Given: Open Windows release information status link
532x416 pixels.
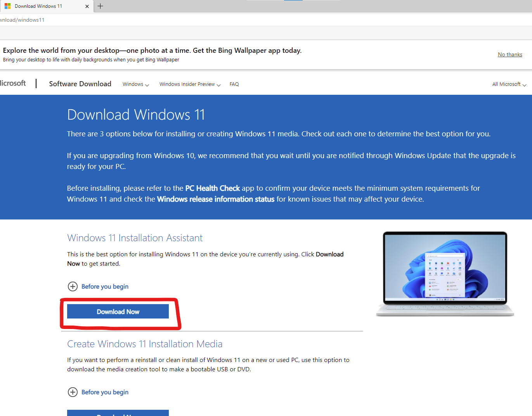Looking at the screenshot, I should [216, 199].
